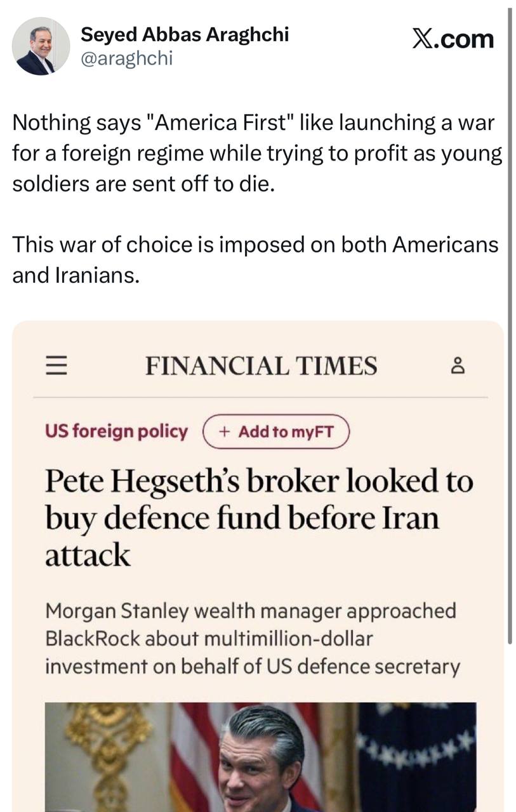
Task: Click the word "attack" in the headline
Action: click(88, 556)
